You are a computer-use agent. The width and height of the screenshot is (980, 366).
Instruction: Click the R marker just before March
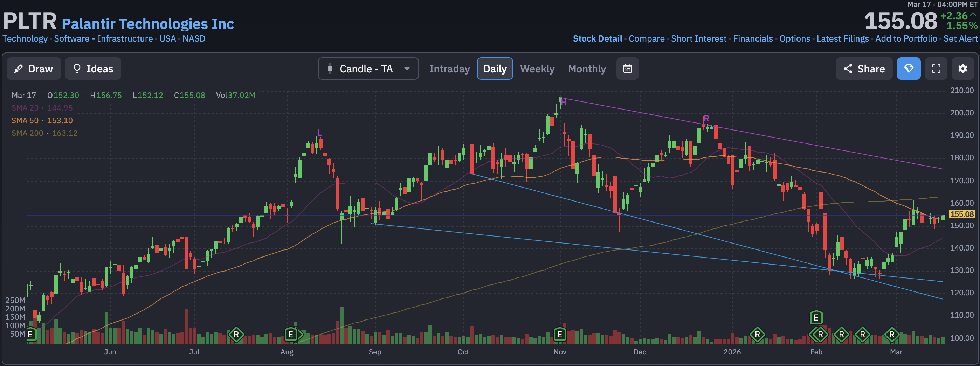[x=892, y=335]
